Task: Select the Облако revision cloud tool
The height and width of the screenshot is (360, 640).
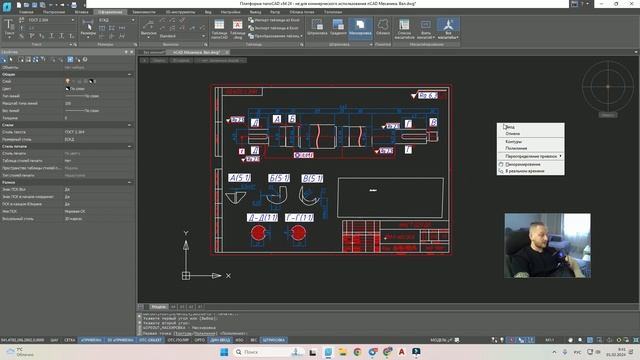Action: [383, 27]
